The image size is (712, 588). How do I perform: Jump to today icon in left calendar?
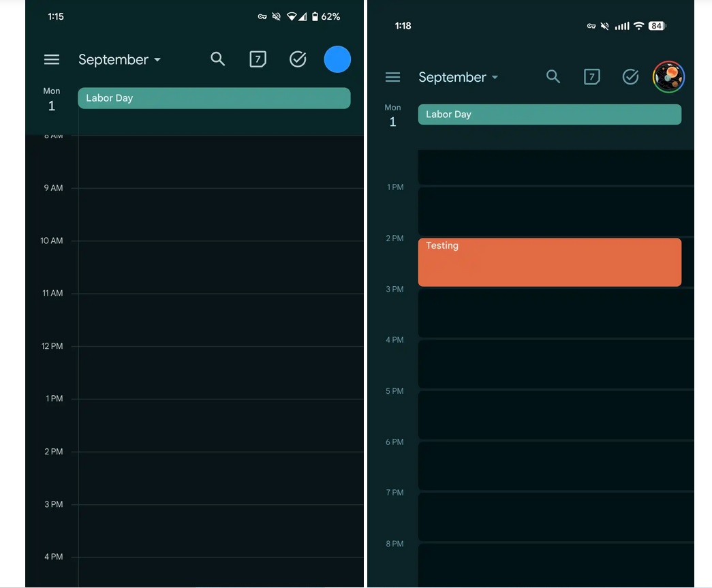coord(258,59)
